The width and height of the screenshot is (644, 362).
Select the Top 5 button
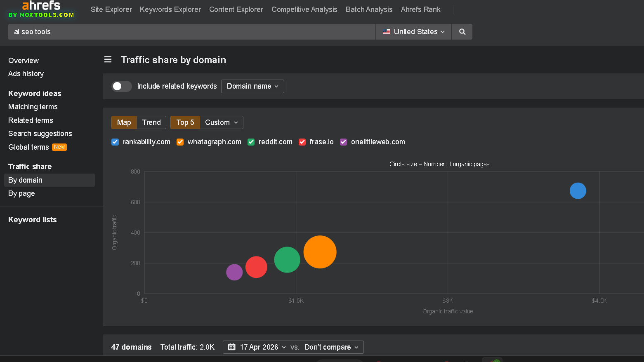tap(185, 122)
